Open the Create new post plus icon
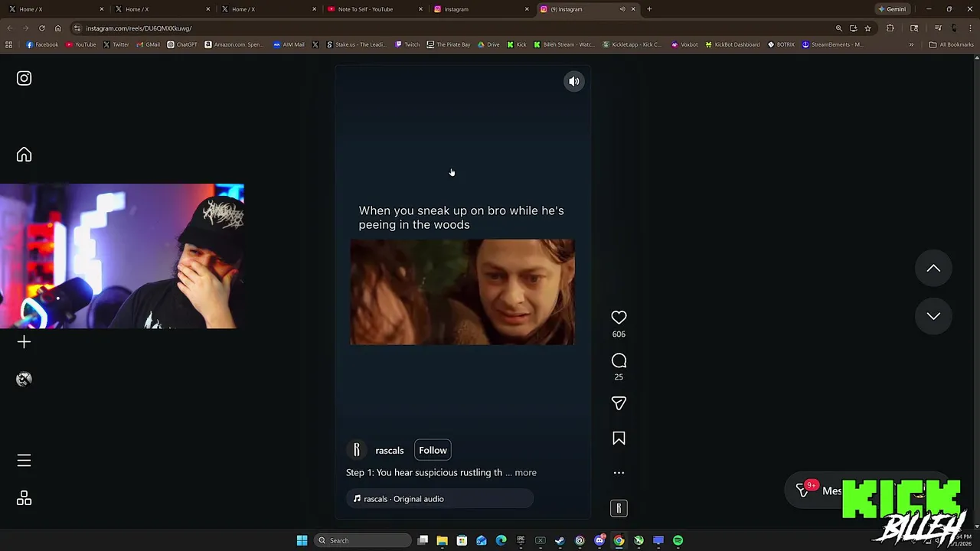Screen dimensions: 980x551 coord(24,342)
